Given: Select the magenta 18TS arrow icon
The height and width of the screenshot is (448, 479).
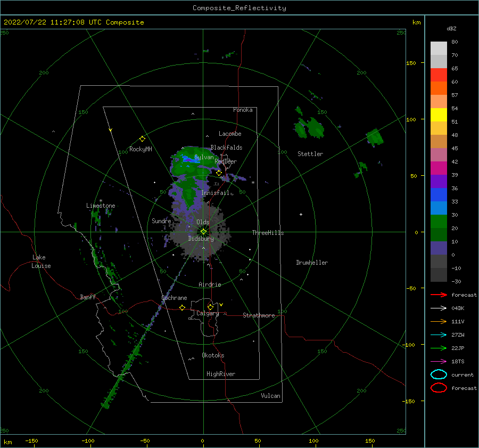Looking at the screenshot, I should point(439,362).
